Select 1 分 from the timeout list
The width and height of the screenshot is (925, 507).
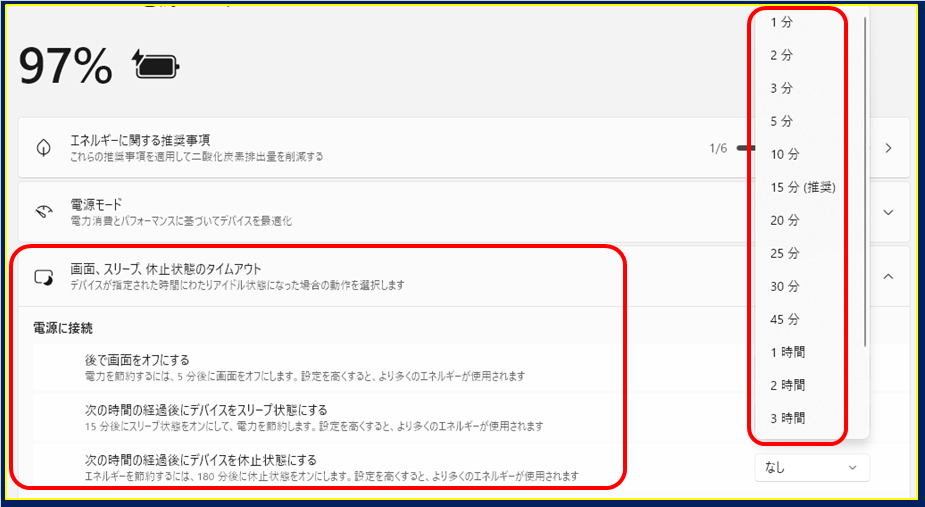[x=782, y=22]
